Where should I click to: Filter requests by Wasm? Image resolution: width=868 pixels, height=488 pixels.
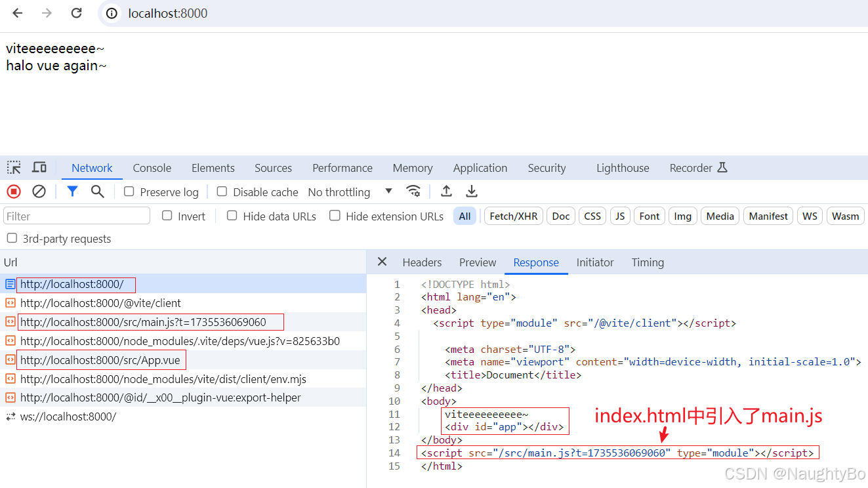tap(845, 216)
